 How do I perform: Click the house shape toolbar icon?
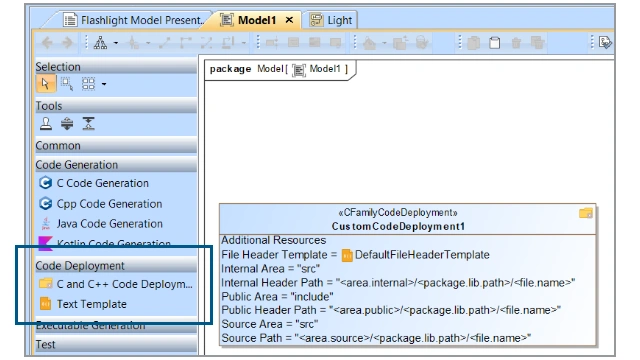tap(369, 42)
